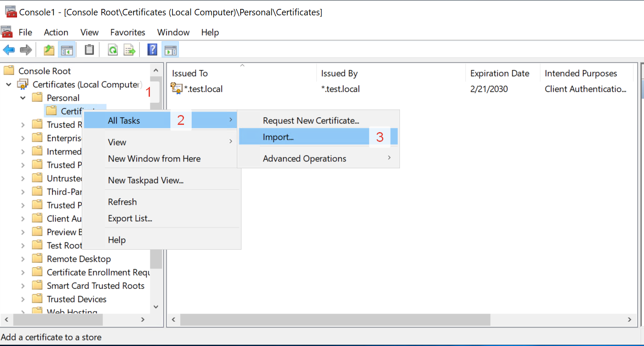Sort by Intended Purposes column header

[586, 73]
